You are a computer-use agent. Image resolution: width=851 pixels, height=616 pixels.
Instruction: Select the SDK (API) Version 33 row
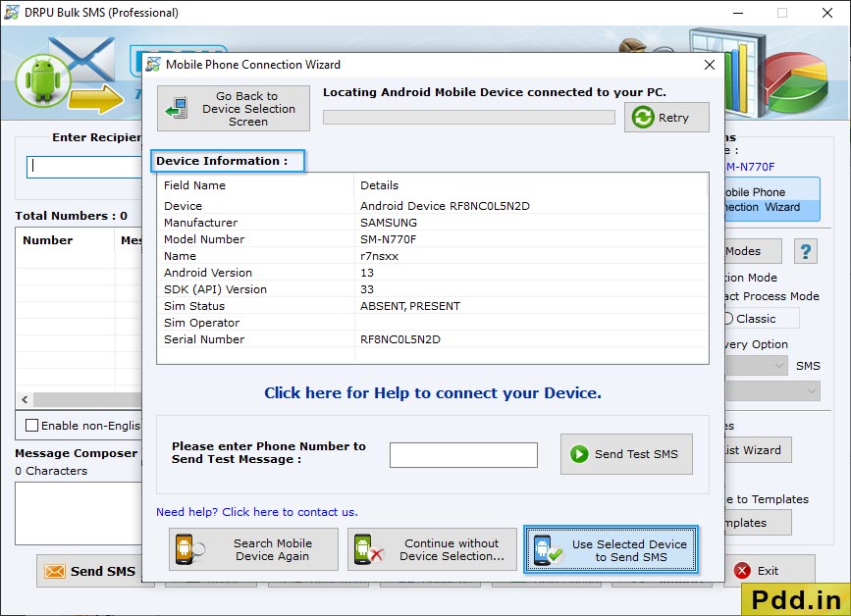pos(432,289)
